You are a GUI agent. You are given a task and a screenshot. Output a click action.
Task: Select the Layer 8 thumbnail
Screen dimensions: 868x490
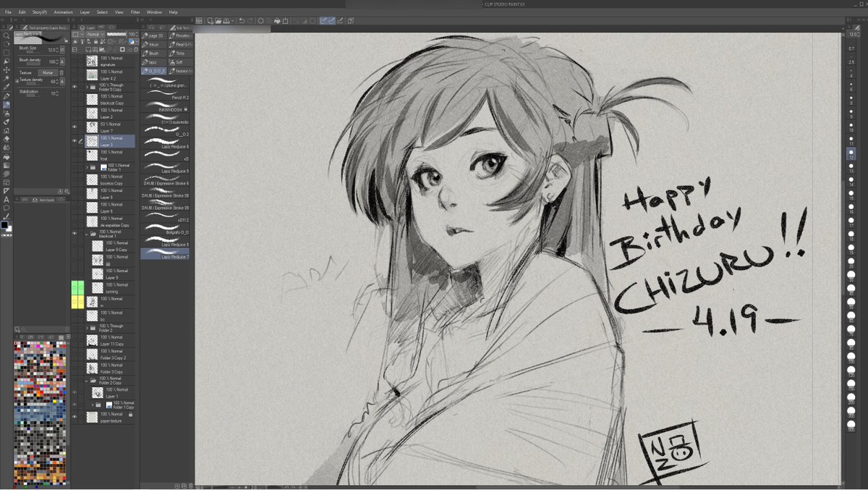click(91, 192)
